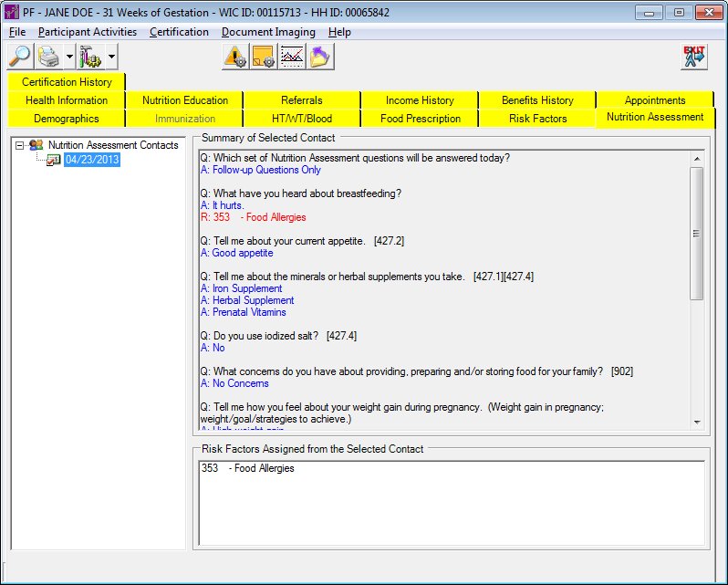Click the weight gain during pregnancy question

point(402,413)
